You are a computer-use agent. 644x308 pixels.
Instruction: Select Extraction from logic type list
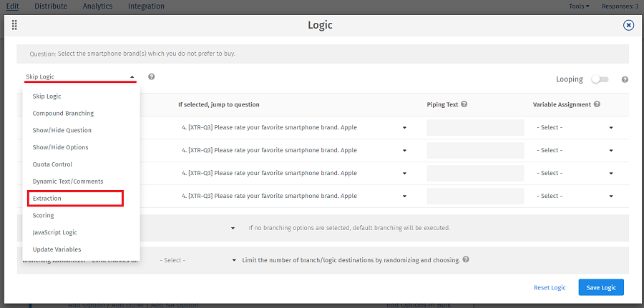(47, 198)
